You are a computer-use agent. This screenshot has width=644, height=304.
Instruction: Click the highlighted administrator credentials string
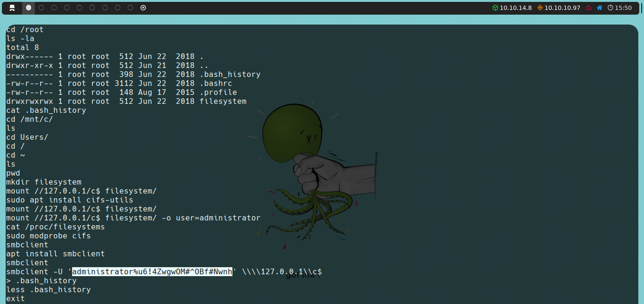(152, 272)
